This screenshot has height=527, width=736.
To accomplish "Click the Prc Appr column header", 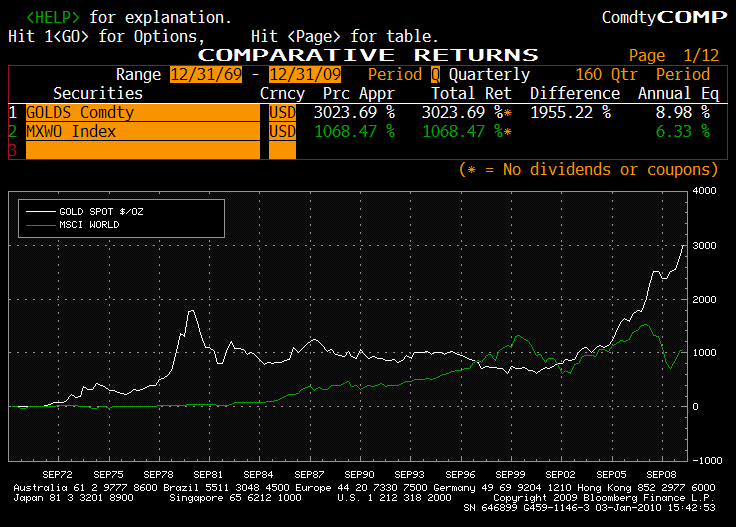I will [x=359, y=93].
